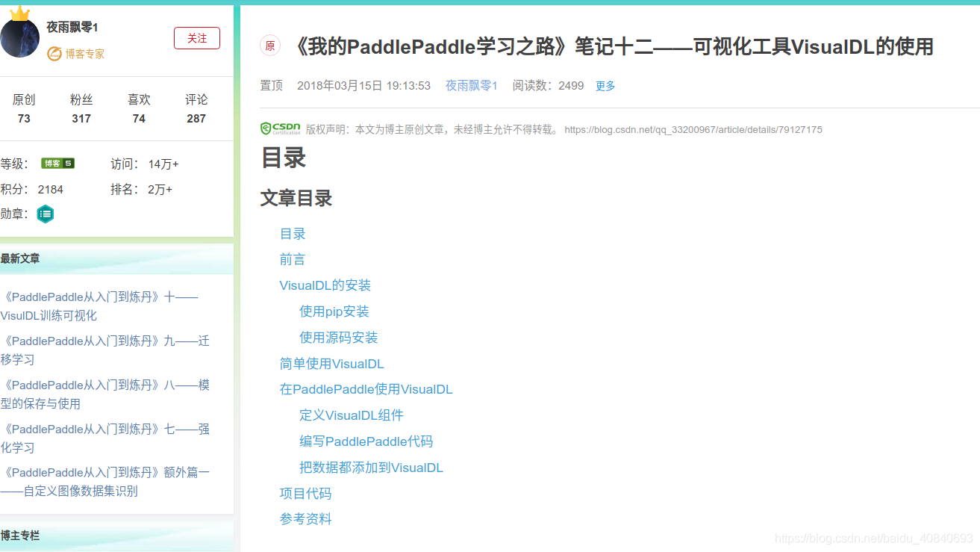Screen dimensions: 980x552
Task: Expand 更多 options beside read count
Action: 605,86
